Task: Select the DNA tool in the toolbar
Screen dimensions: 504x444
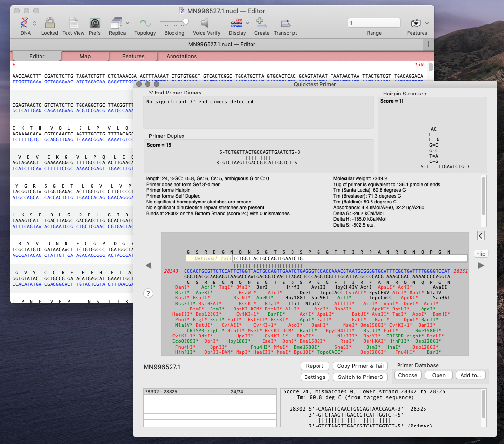Action: tap(25, 23)
